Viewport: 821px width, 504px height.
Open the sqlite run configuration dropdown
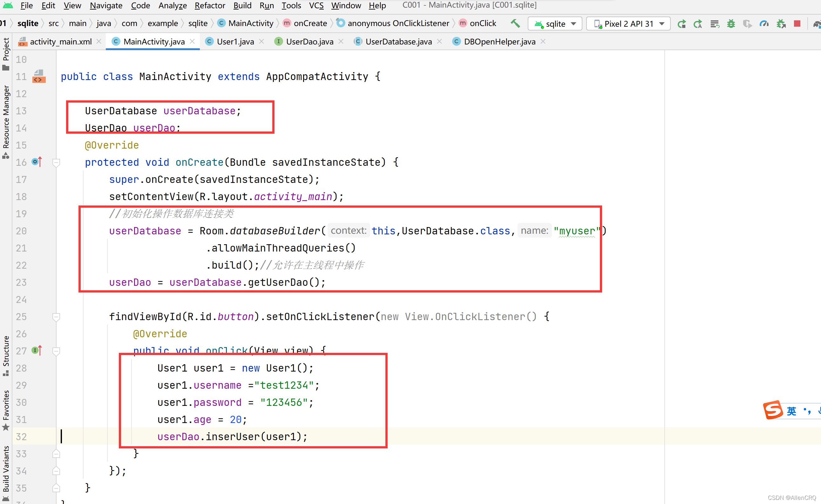coord(555,24)
